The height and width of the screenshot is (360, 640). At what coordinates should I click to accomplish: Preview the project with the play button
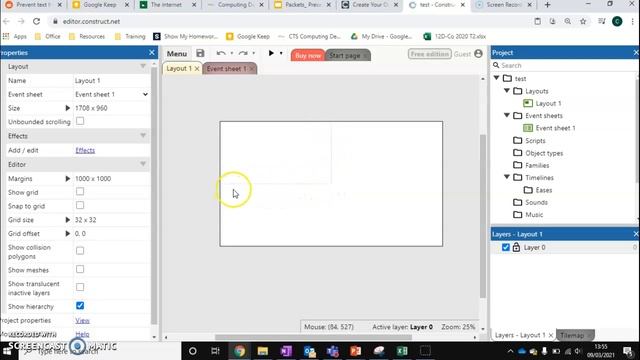(x=271, y=53)
